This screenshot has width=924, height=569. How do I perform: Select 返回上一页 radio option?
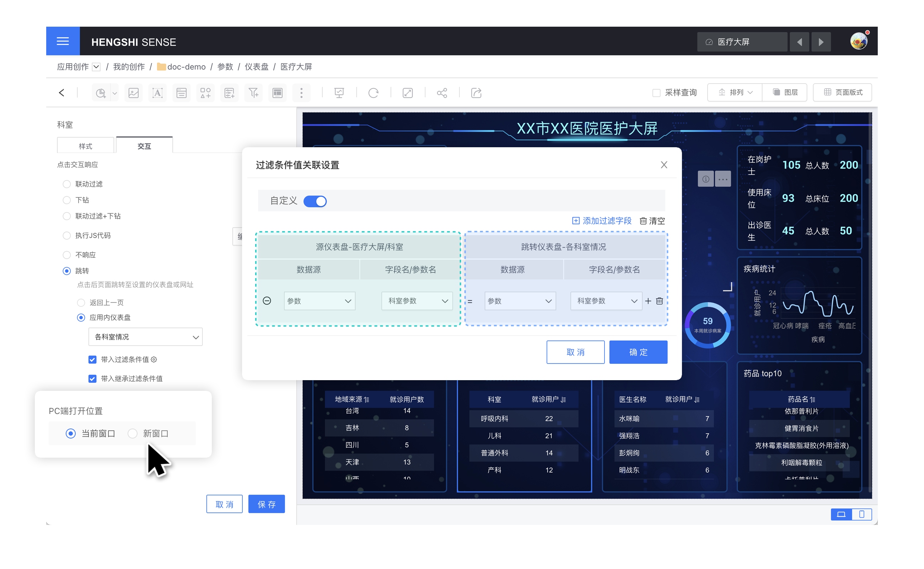[81, 303]
